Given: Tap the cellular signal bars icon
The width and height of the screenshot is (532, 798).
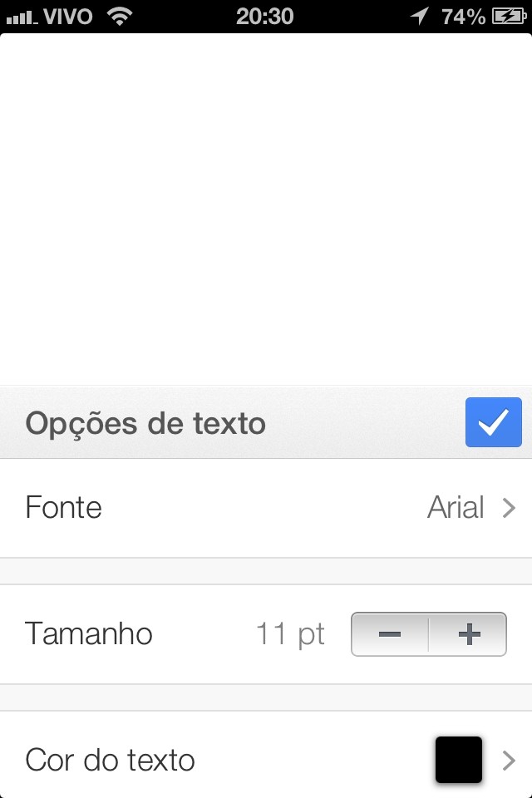Looking at the screenshot, I should coord(22,17).
